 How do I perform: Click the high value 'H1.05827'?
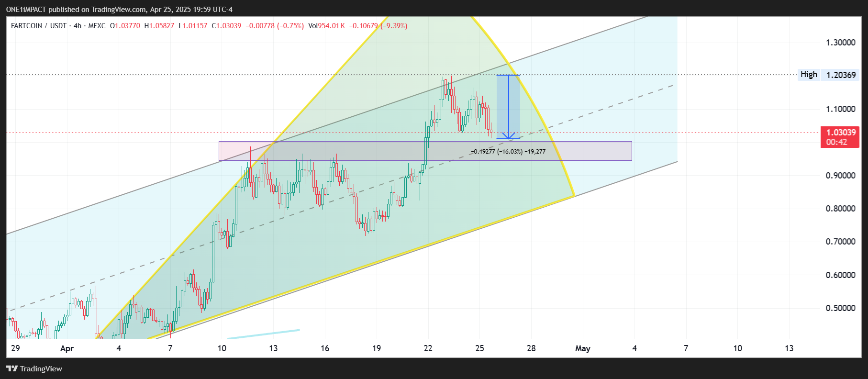tap(159, 26)
